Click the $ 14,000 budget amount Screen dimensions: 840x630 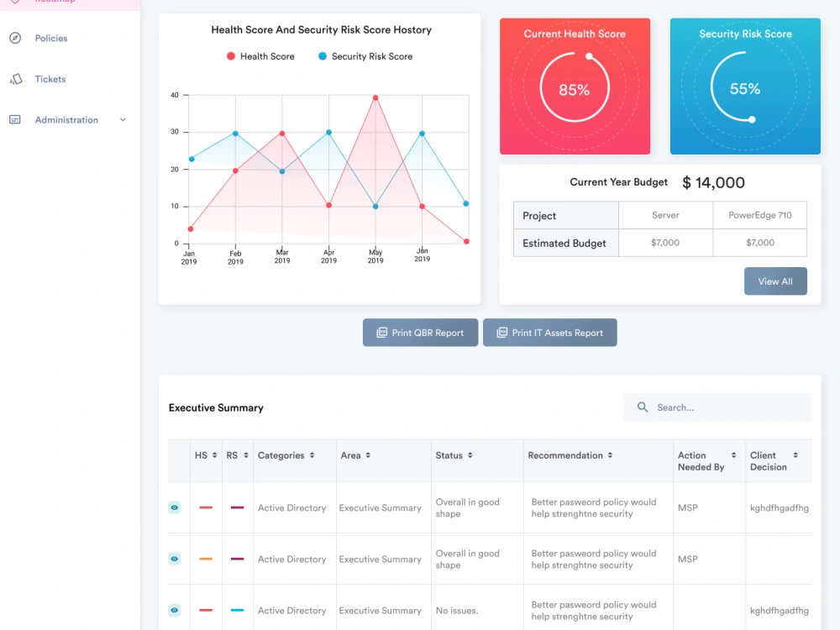[713, 182]
